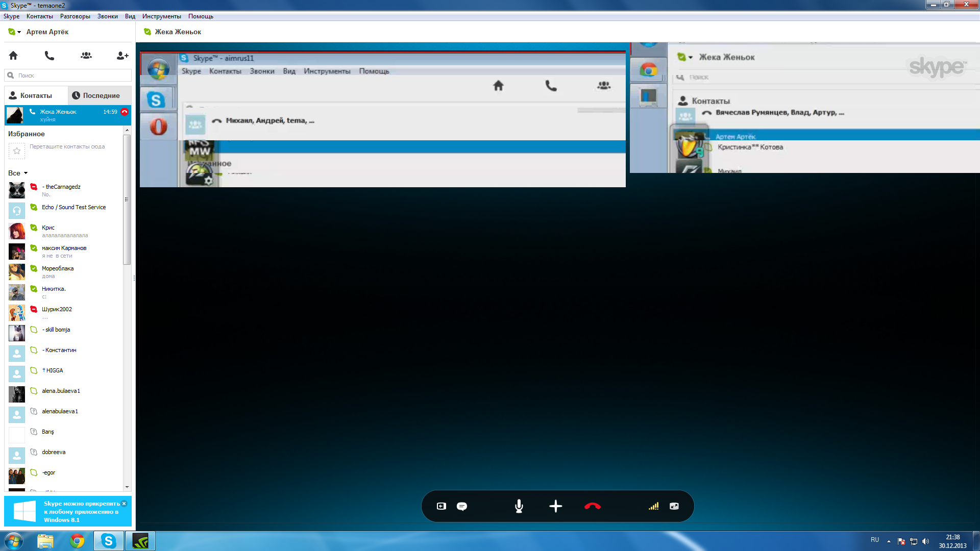This screenshot has height=551, width=980.
Task: Toggle full screen call view
Action: (674, 506)
